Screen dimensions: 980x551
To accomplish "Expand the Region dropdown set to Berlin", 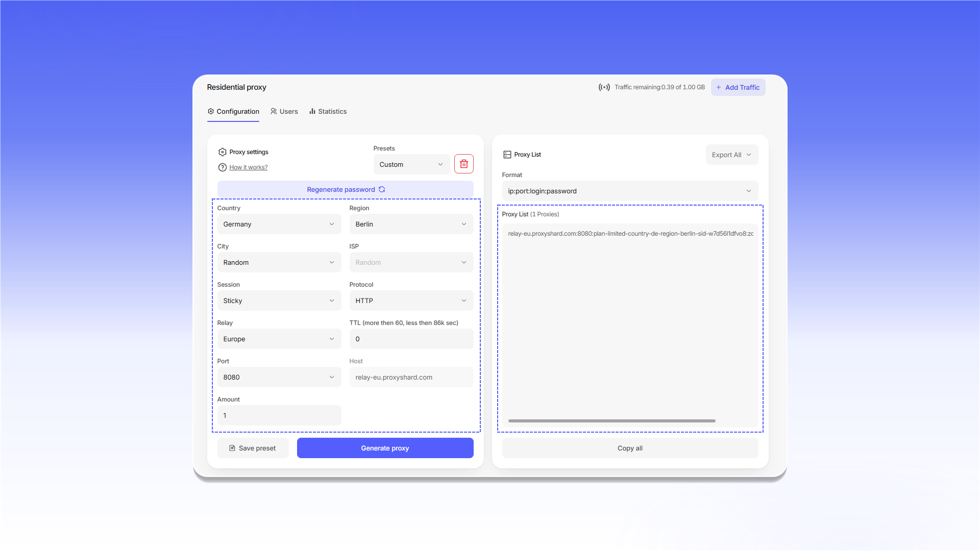I will click(411, 224).
